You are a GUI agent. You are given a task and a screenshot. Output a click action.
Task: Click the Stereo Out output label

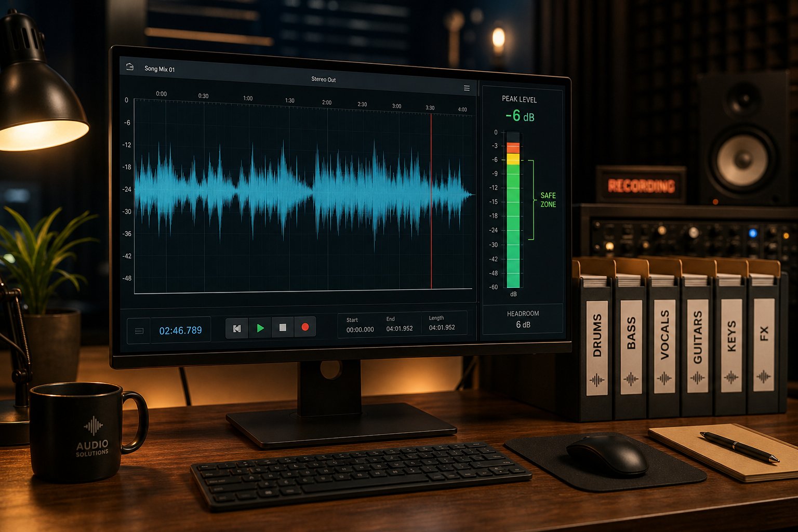click(323, 79)
